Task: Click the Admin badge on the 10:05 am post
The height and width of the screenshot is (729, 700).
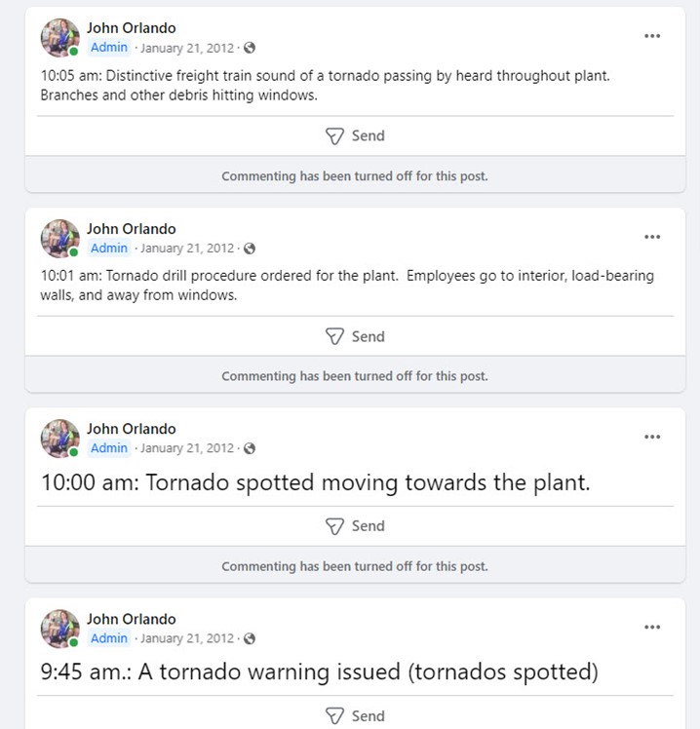Action: click(109, 48)
